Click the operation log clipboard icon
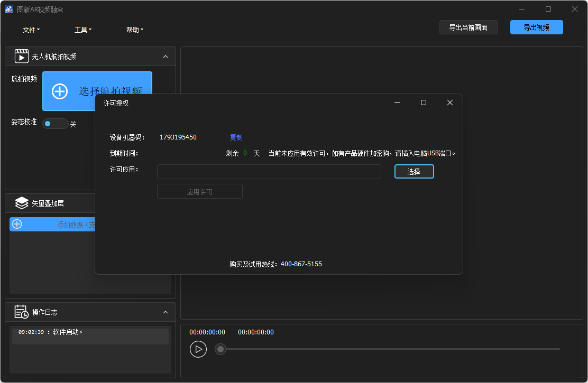This screenshot has height=383, width=588. pyautogui.click(x=21, y=312)
